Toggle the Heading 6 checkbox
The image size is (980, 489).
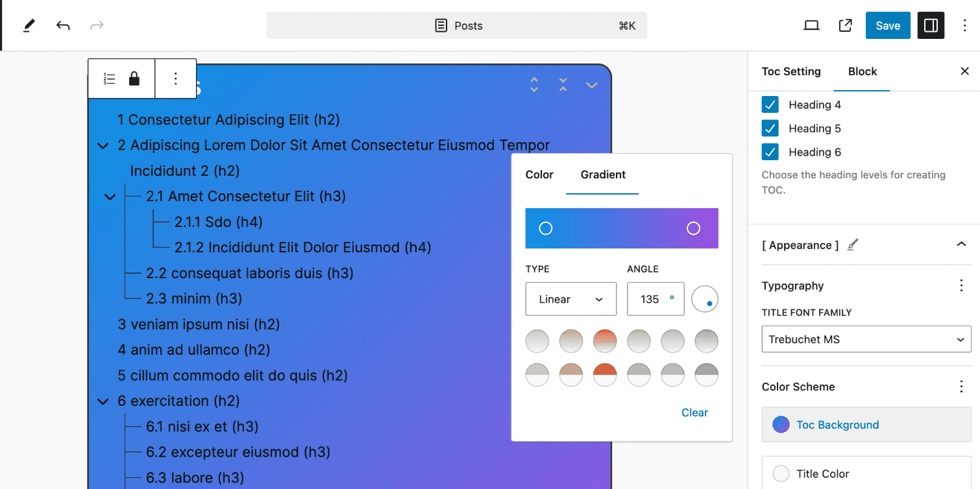[770, 152]
